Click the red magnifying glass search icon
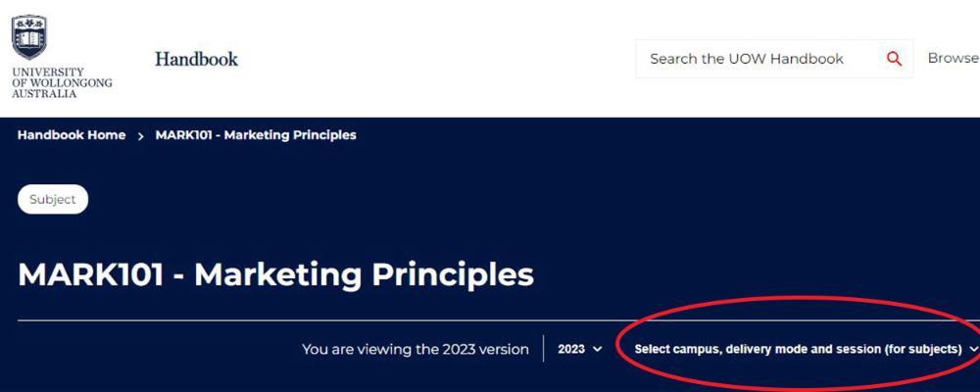 894,59
